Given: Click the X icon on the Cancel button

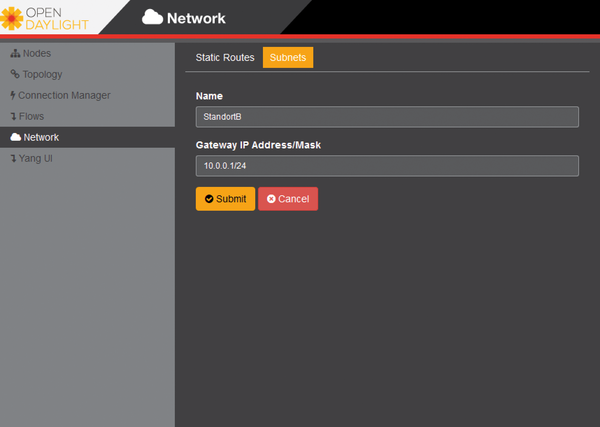Looking at the screenshot, I should [x=270, y=199].
